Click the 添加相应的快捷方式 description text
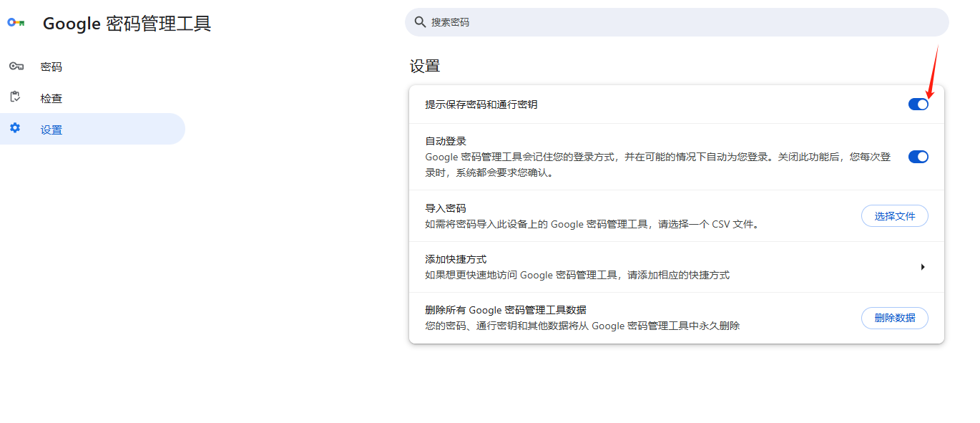This screenshot has height=423, width=980. point(577,275)
